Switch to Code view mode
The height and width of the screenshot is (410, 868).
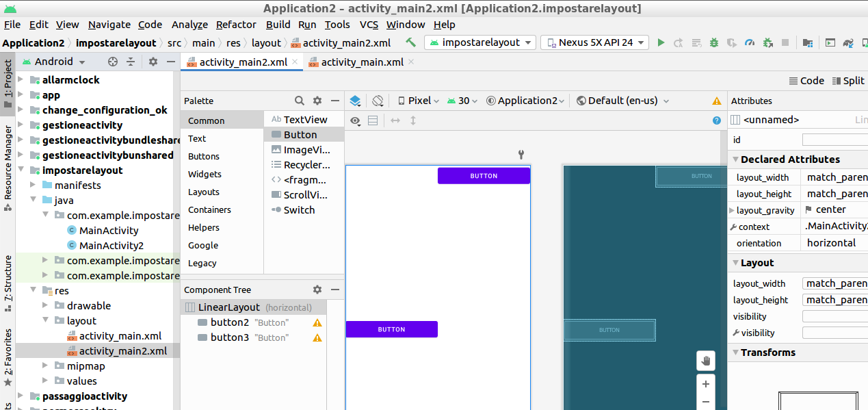806,81
